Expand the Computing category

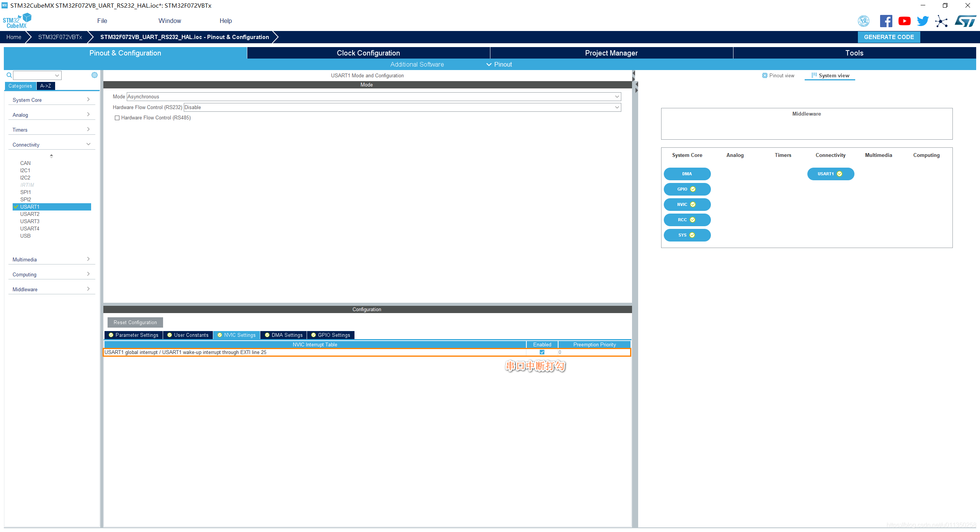click(x=51, y=274)
